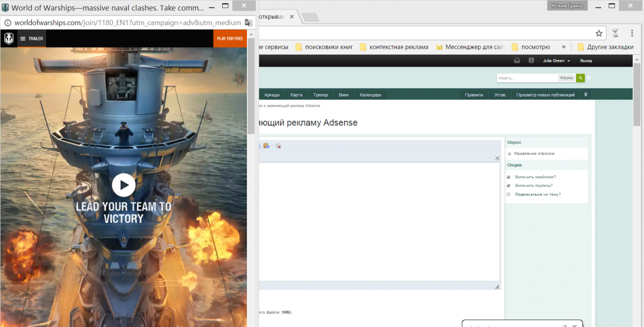
Task: Select the 'Трекер' navigation tab
Action: tap(320, 95)
